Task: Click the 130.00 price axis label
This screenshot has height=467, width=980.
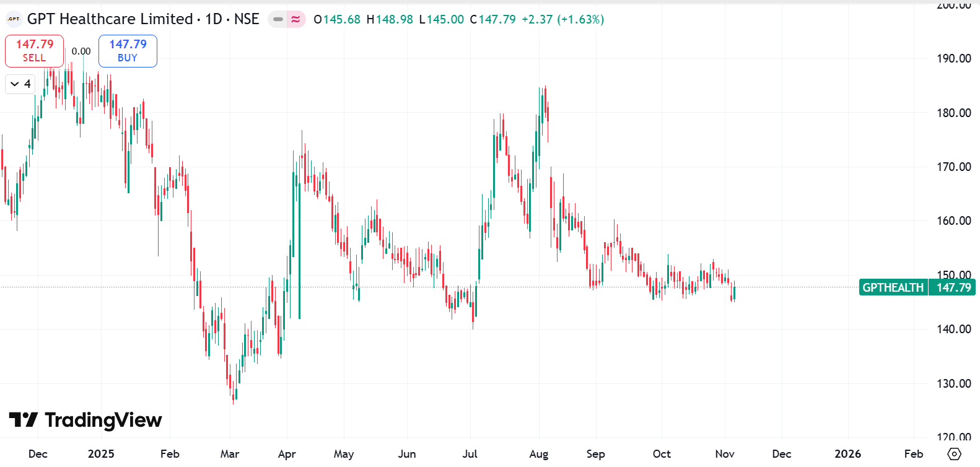Action: (x=953, y=383)
